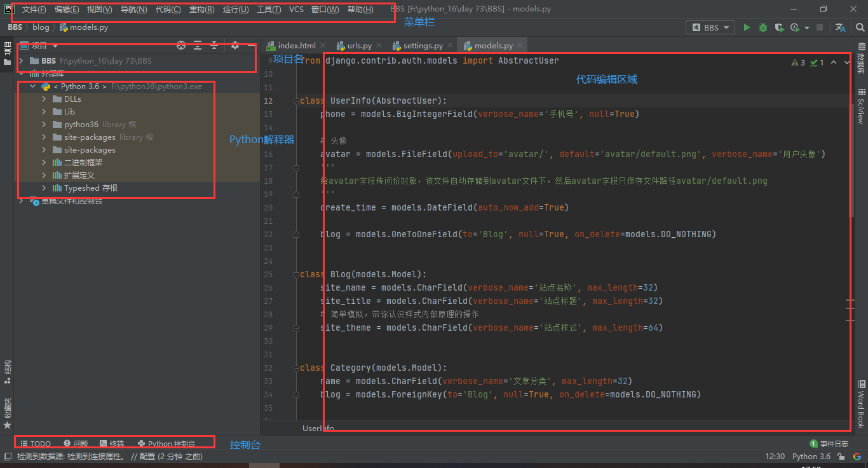This screenshot has height=468, width=868.
Task: Run with coverage shield icon
Action: (x=779, y=27)
